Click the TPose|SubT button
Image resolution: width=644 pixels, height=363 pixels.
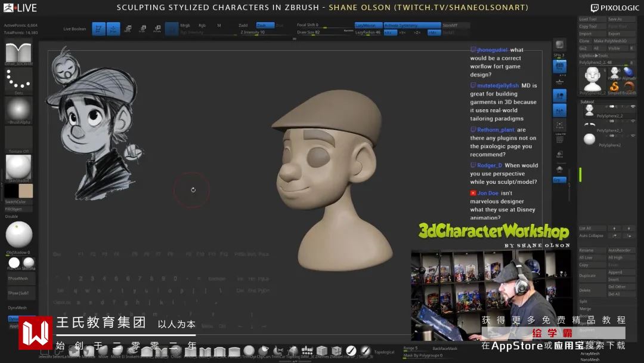(20, 293)
